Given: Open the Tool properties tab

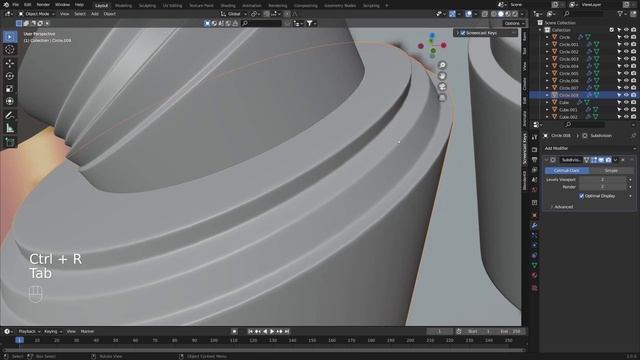Looking at the screenshot, I should click(x=535, y=138).
